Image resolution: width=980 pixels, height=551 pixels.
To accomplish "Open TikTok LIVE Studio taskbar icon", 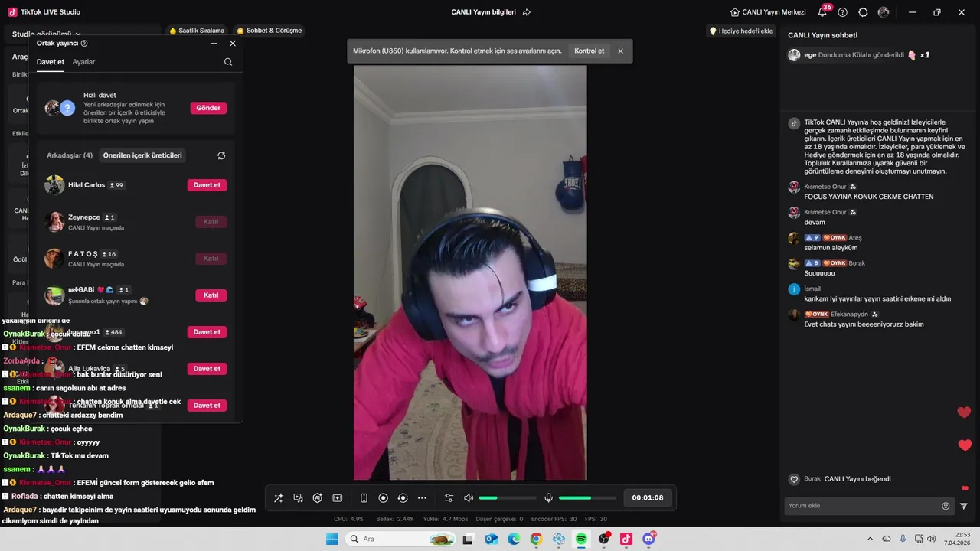I will tap(626, 539).
